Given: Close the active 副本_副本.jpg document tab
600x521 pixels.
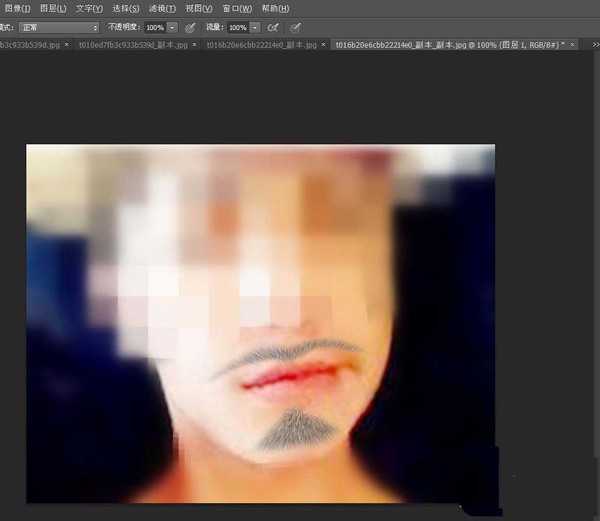Looking at the screenshot, I should coord(572,45).
